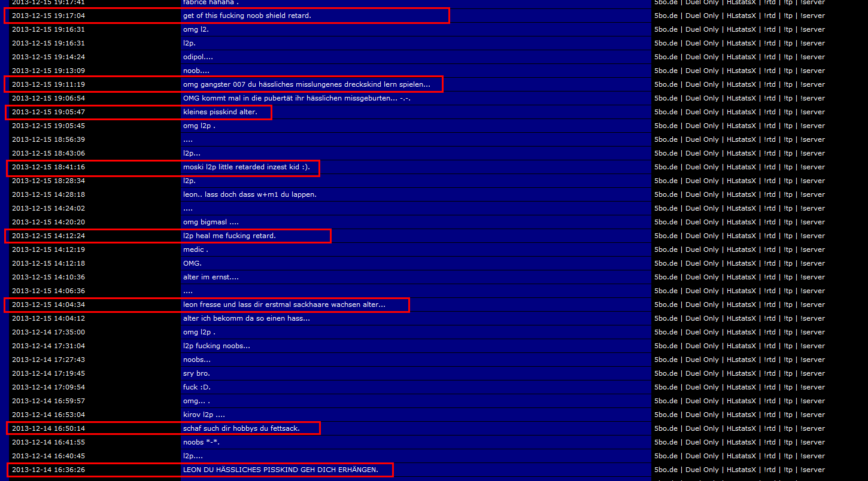Open the server entry in the 14:20:20 row
The width and height of the screenshot is (868, 481).
tap(739, 222)
